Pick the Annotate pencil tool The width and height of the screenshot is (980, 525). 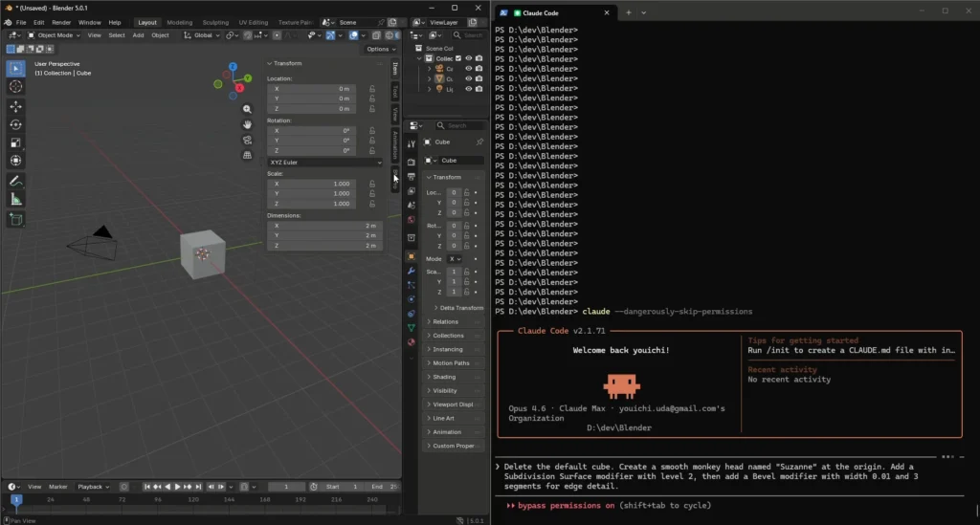(15, 181)
